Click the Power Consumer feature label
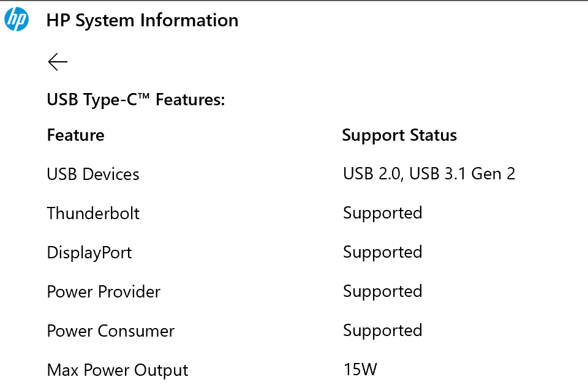 110,331
